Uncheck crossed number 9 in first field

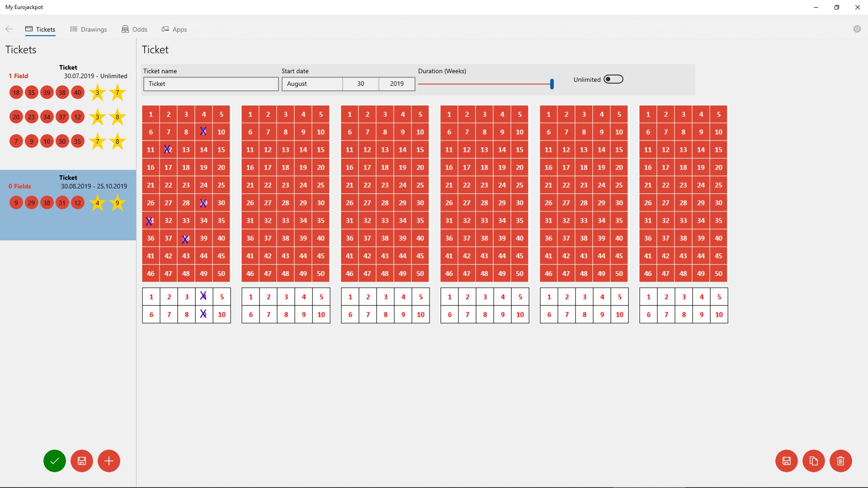point(203,132)
